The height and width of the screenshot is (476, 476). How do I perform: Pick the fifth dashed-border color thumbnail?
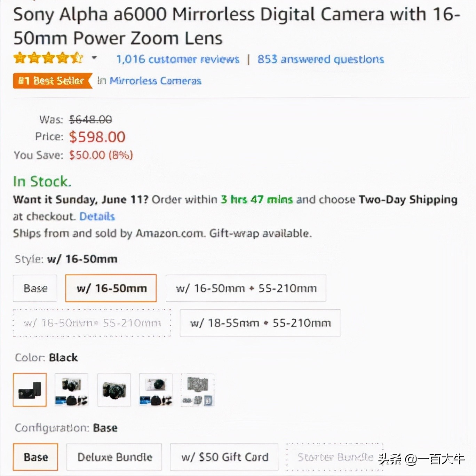click(x=198, y=390)
